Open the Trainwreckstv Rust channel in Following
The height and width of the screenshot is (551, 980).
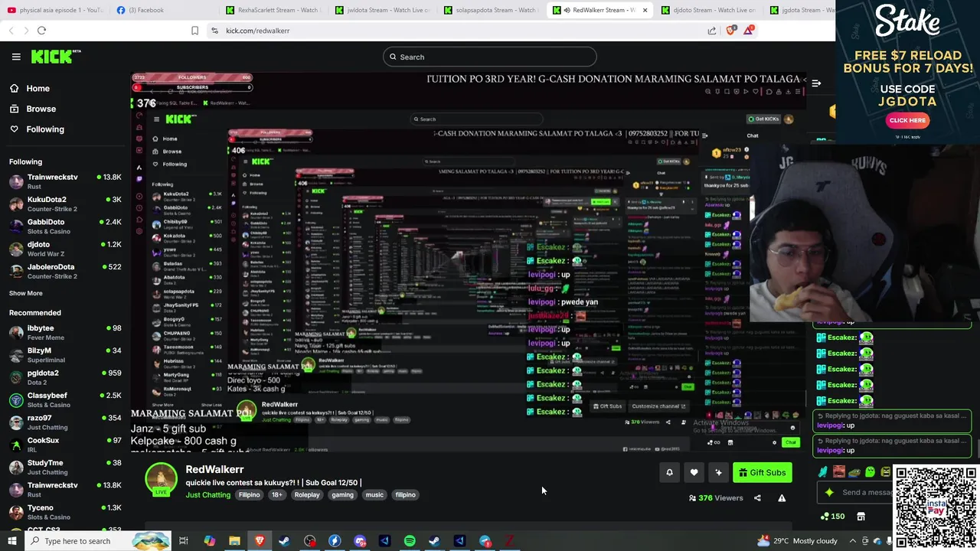(65, 181)
